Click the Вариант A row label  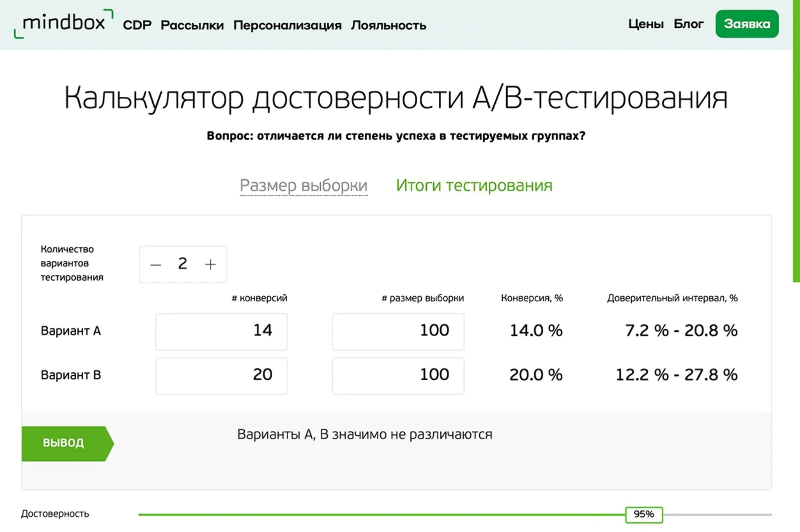(x=71, y=331)
